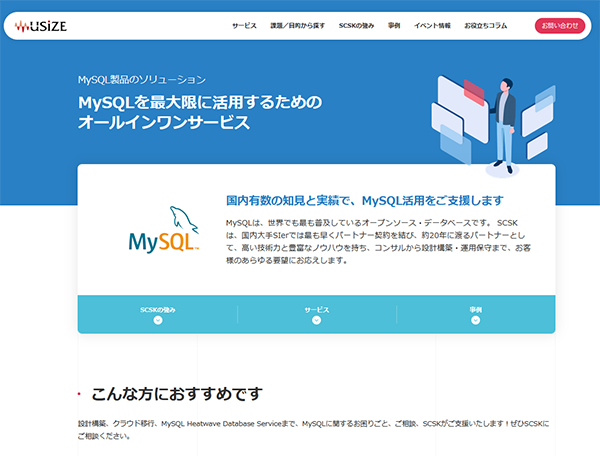Open SCSKの強み in the top navigation bar
Image resolution: width=600 pixels, height=456 pixels.
tap(356, 26)
